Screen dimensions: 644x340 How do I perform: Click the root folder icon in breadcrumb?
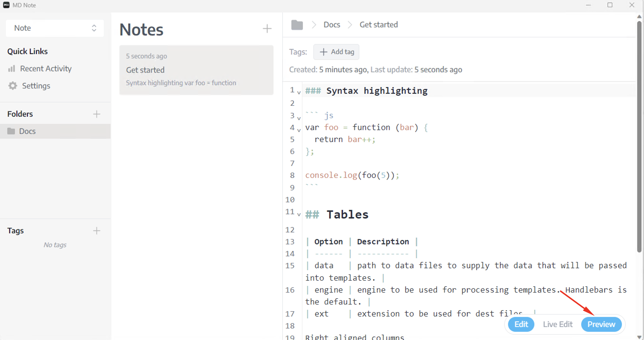[x=297, y=25]
